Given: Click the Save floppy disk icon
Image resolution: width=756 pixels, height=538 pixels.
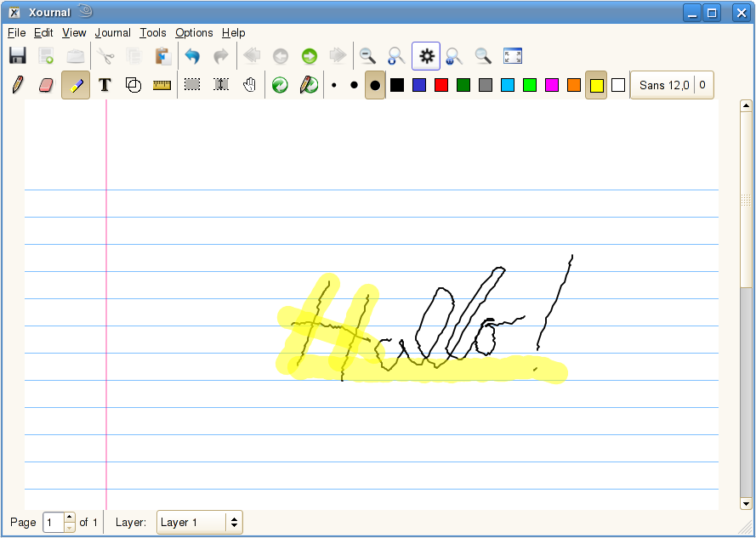Looking at the screenshot, I should coord(17,56).
